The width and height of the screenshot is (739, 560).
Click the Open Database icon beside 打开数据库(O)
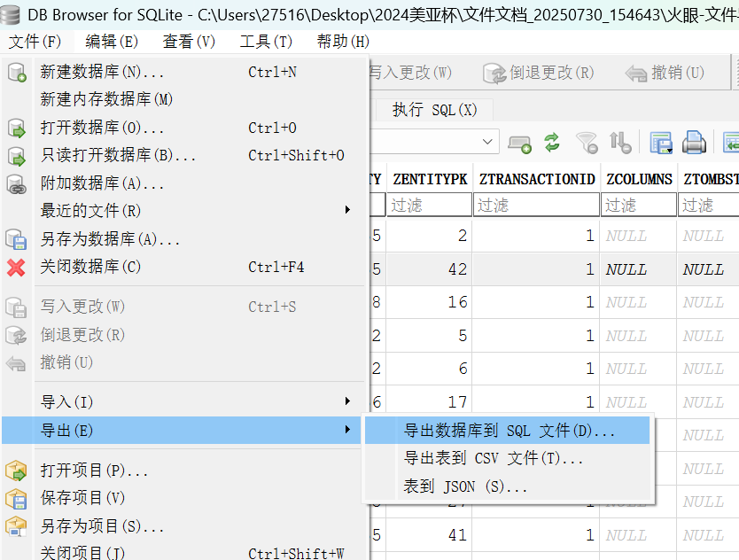point(17,128)
